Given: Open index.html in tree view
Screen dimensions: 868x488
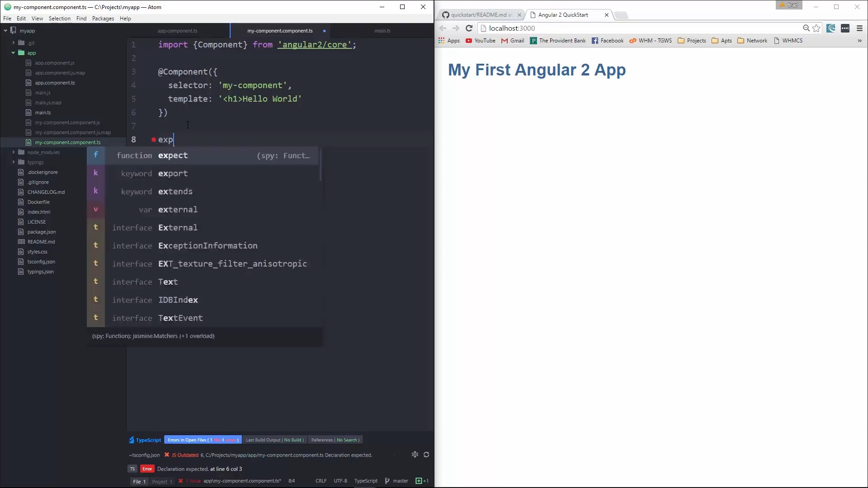Looking at the screenshot, I should click(39, 212).
